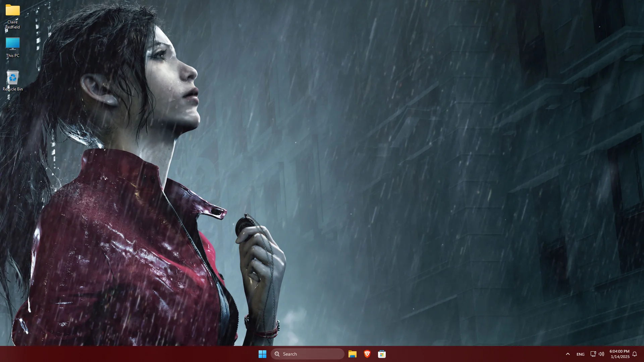Open File Explorer from the taskbar

[352, 354]
